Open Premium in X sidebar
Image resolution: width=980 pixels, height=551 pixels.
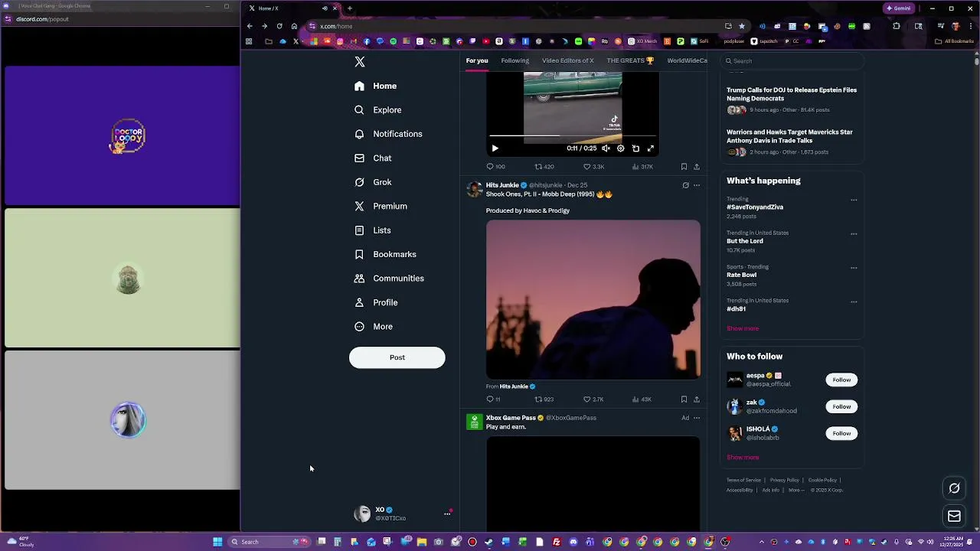381,206
